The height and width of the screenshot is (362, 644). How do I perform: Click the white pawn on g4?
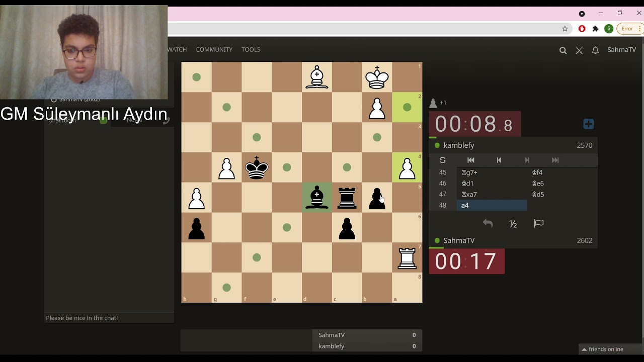pyautogui.click(x=226, y=167)
